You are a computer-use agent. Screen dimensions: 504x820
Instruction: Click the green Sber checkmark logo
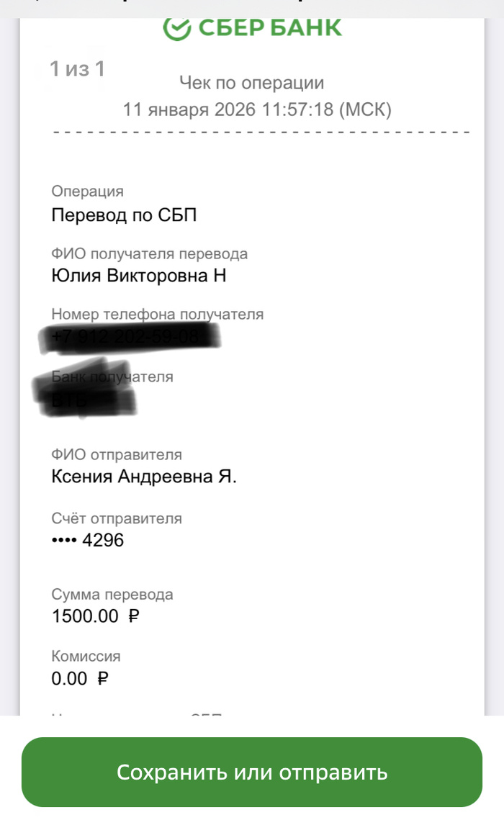click(x=176, y=29)
